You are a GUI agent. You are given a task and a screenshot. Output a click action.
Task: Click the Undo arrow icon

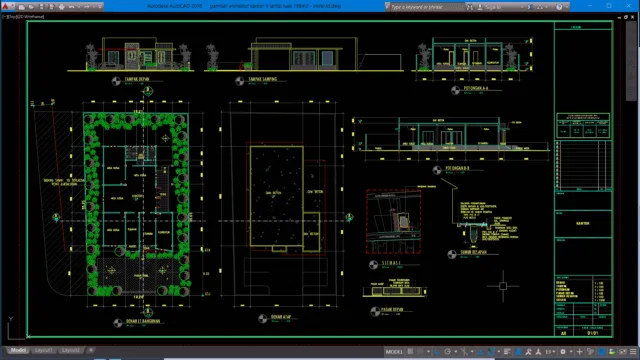tap(71, 7)
